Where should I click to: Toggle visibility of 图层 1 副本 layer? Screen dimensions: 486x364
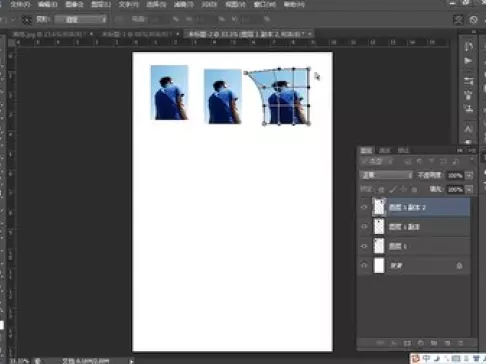[364, 227]
